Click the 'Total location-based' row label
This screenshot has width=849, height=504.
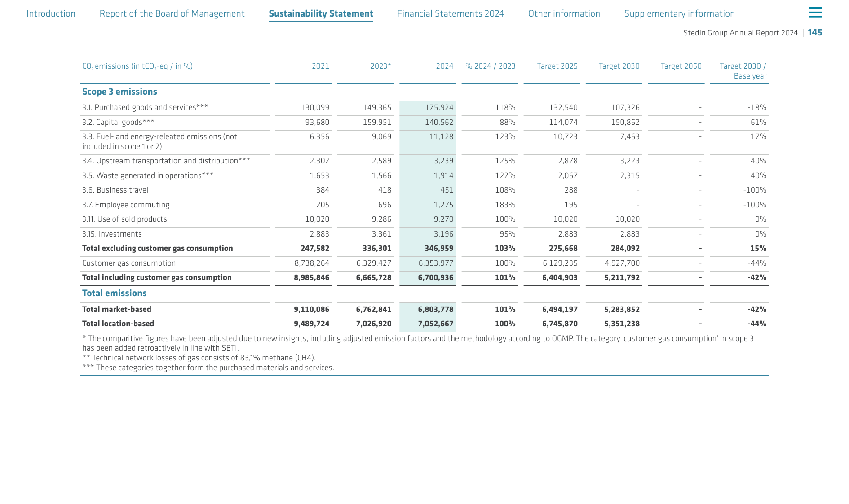pyautogui.click(x=118, y=324)
